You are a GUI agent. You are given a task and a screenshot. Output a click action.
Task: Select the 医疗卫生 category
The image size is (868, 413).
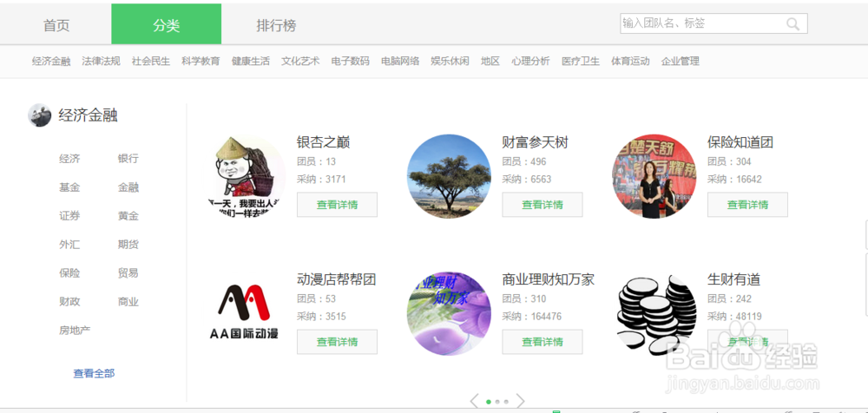pyautogui.click(x=581, y=62)
